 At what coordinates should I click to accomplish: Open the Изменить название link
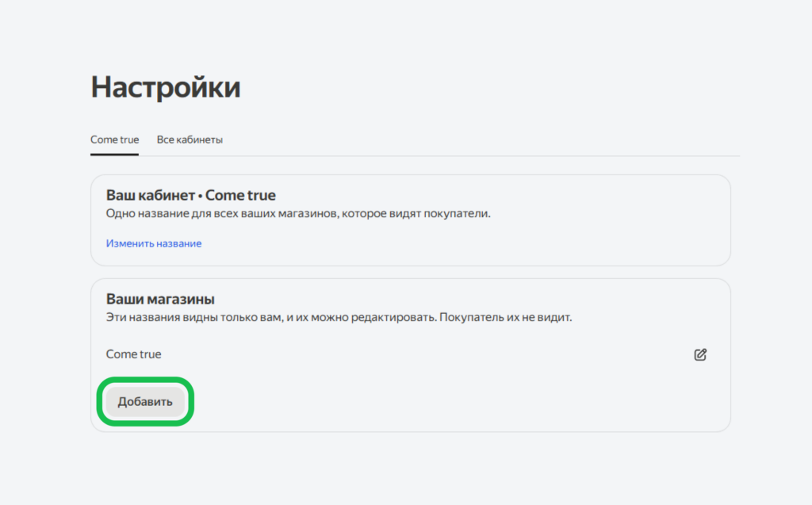(154, 243)
